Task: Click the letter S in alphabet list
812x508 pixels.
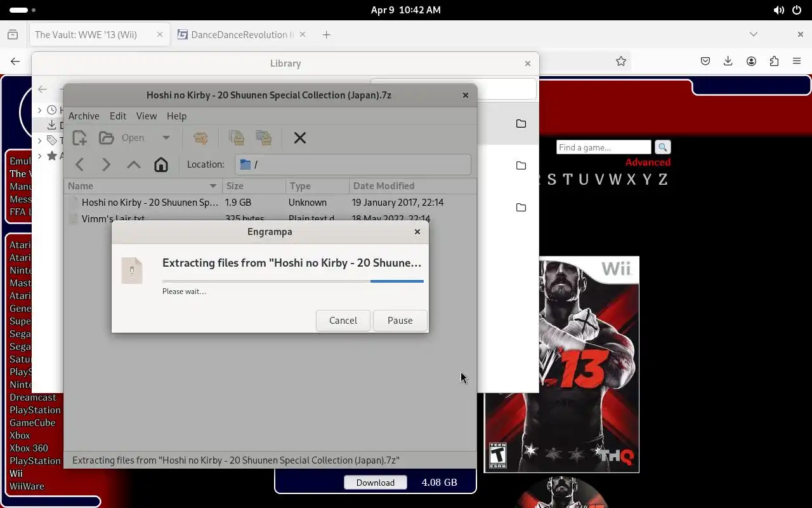Action: click(552, 180)
